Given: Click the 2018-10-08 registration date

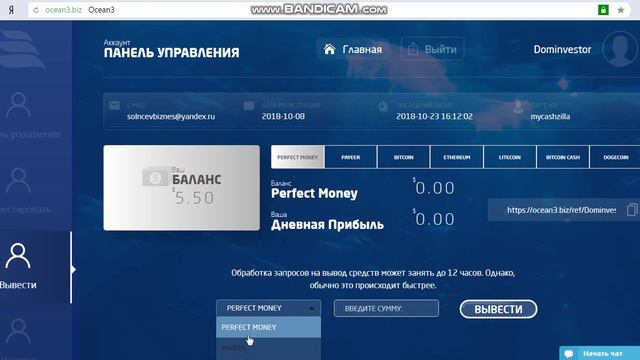Looking at the screenshot, I should 283,116.
